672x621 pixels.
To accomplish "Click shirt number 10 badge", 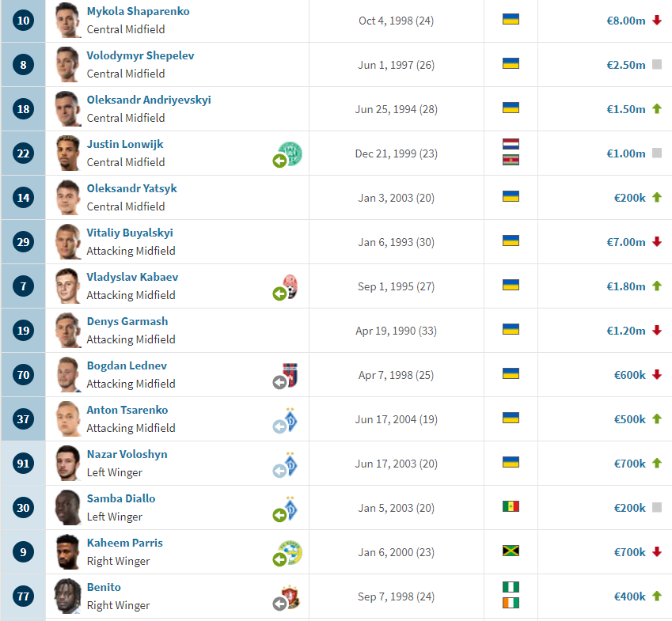I will (24, 21).
